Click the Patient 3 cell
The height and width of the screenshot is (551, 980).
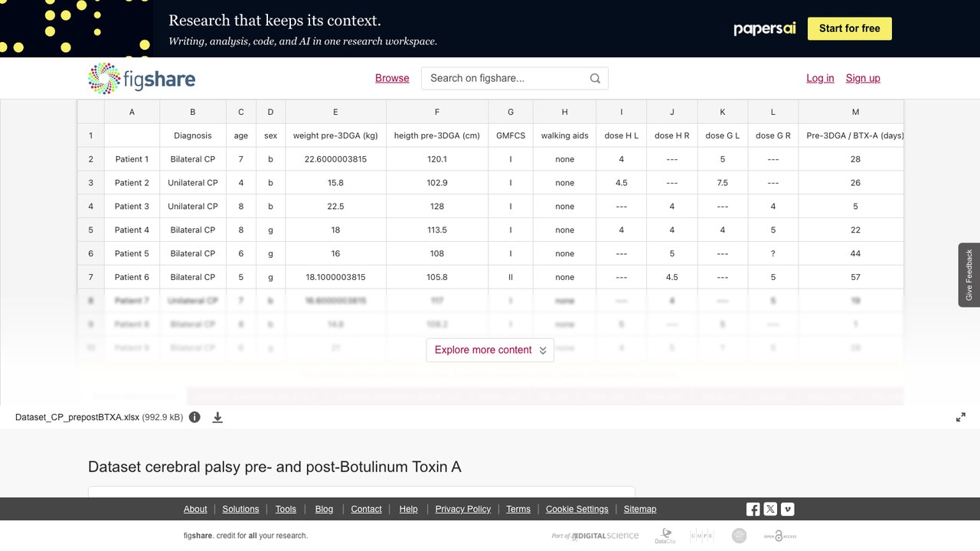(x=132, y=206)
